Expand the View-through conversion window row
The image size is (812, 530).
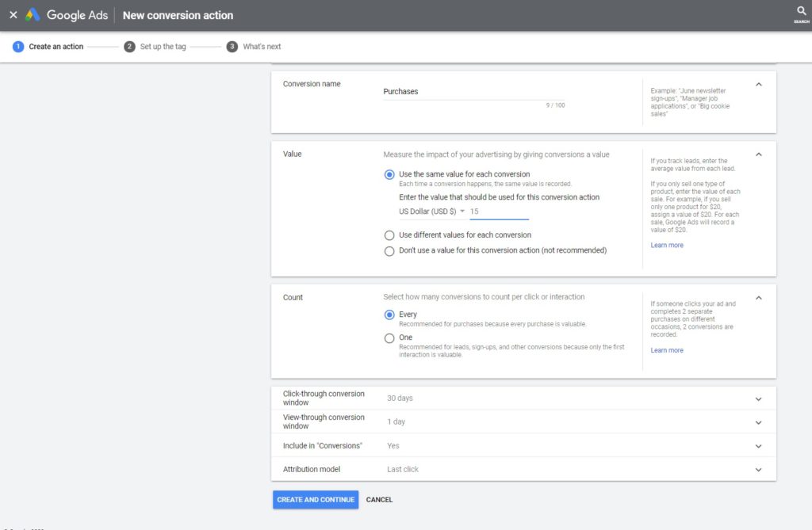point(759,421)
